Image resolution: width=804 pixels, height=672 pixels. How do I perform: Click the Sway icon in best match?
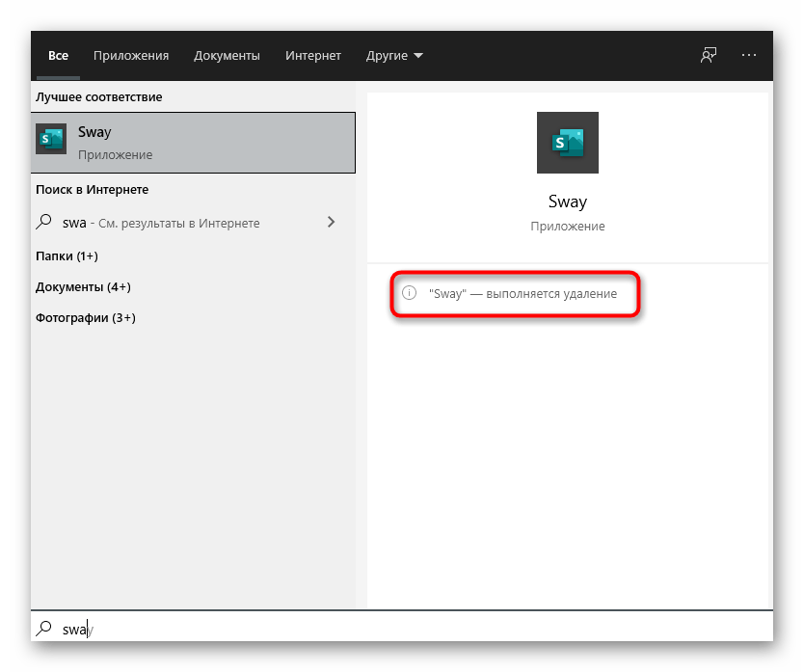(50, 141)
